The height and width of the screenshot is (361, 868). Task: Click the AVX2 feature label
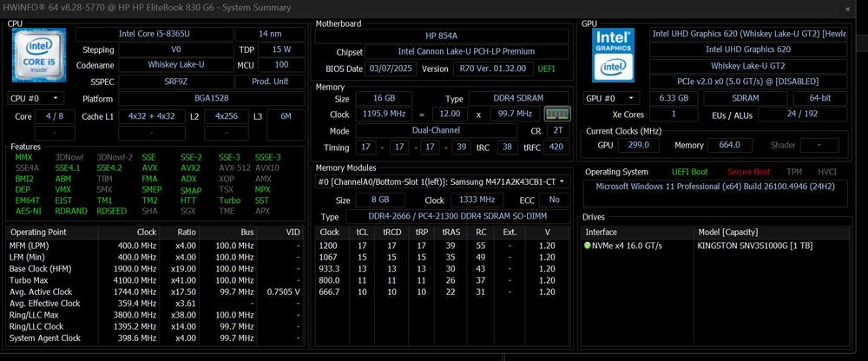[190, 167]
